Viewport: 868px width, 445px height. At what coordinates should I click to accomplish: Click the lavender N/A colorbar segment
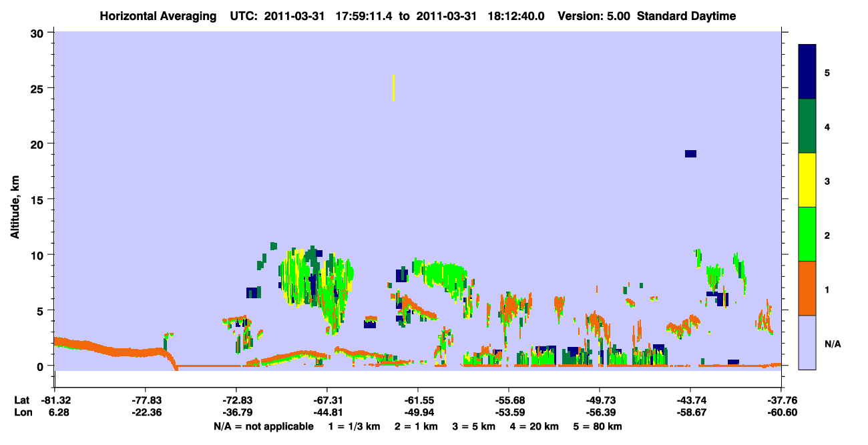[807, 342]
